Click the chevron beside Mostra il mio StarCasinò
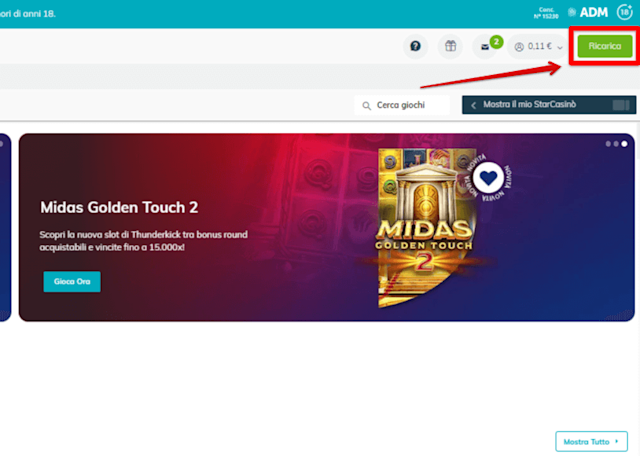640x456 pixels. point(473,105)
